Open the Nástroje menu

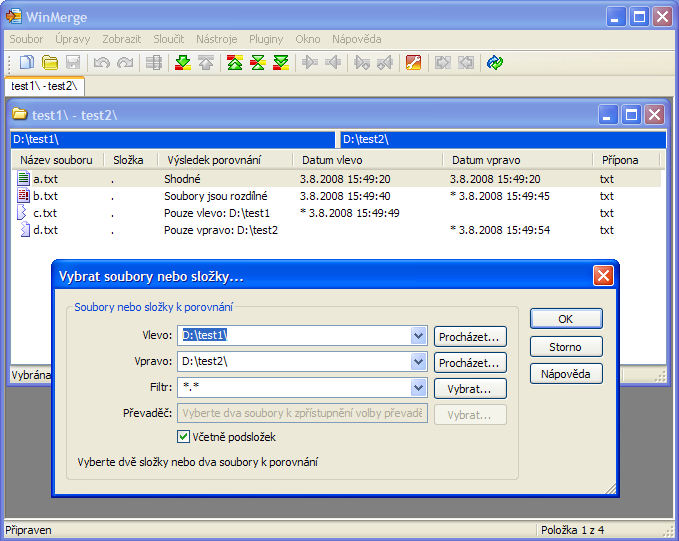coord(216,39)
